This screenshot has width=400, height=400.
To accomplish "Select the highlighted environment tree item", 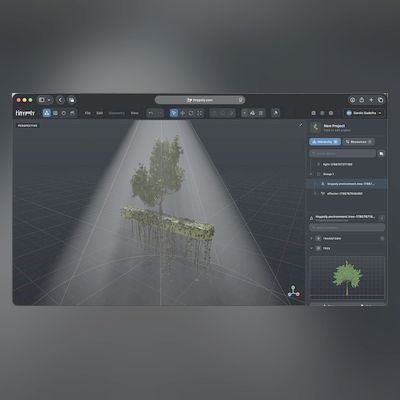I will click(347, 184).
